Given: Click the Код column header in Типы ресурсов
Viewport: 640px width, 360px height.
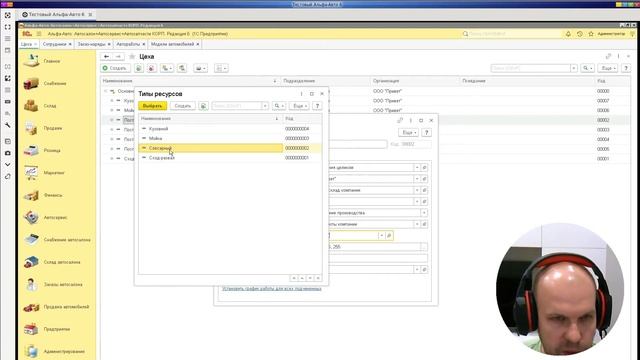Looking at the screenshot, I should pyautogui.click(x=302, y=118).
